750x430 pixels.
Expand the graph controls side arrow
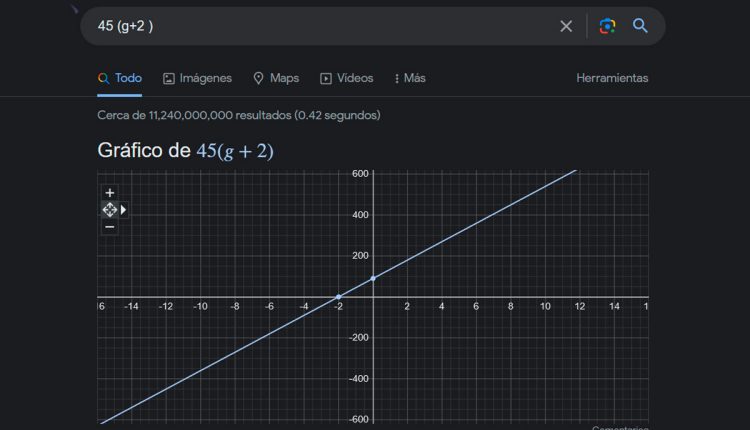124,210
